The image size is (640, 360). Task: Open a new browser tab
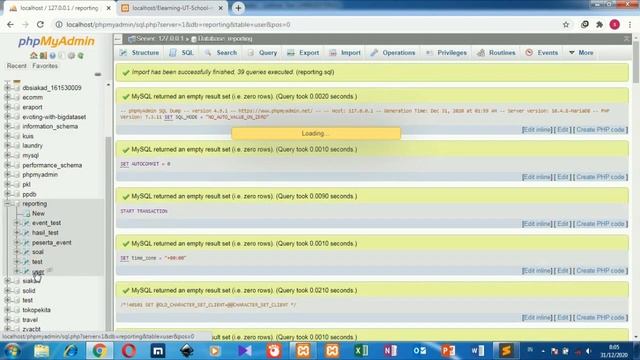238,8
